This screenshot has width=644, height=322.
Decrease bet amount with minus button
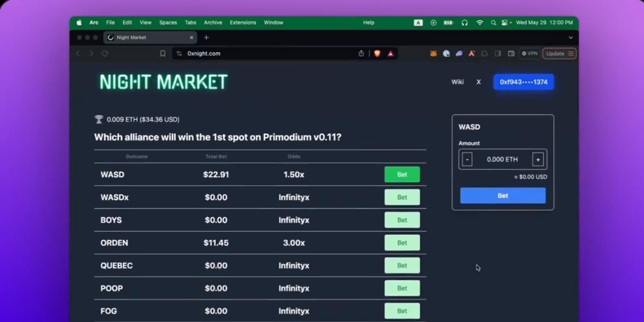(467, 159)
